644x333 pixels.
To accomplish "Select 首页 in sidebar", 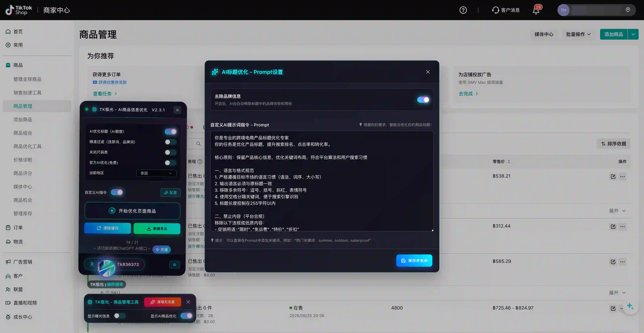I will [18, 32].
